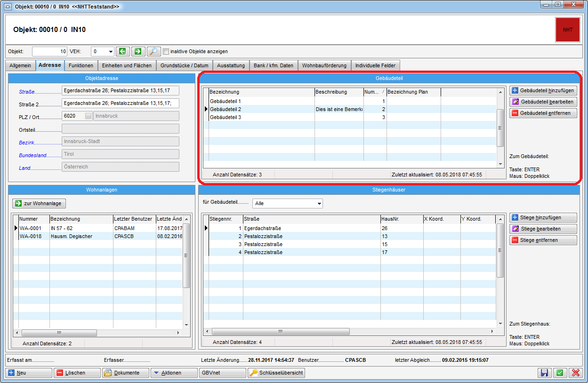The image size is (588, 383).
Task: Open the PLZ lookup ellipsis button
Action: pos(88,116)
